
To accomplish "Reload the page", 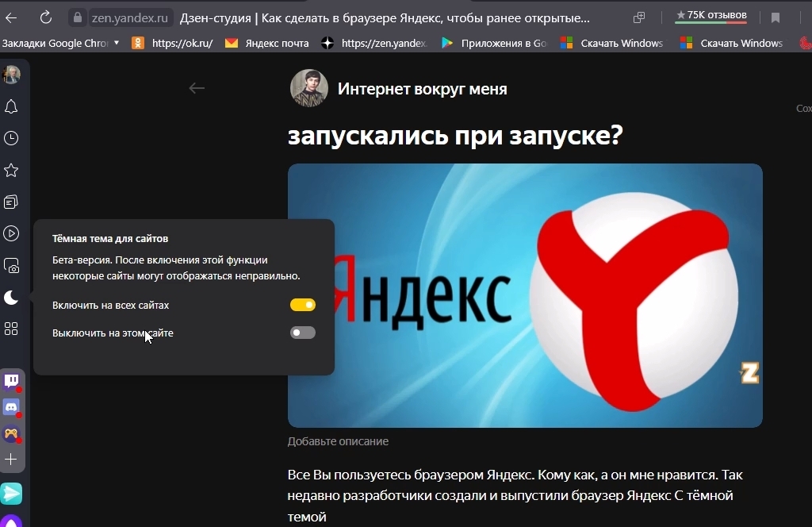I will [45, 17].
